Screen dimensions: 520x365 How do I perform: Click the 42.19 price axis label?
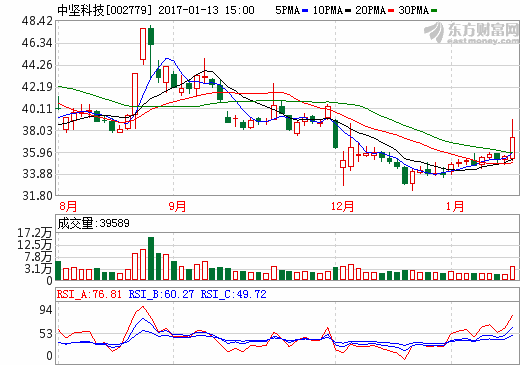tap(37, 87)
